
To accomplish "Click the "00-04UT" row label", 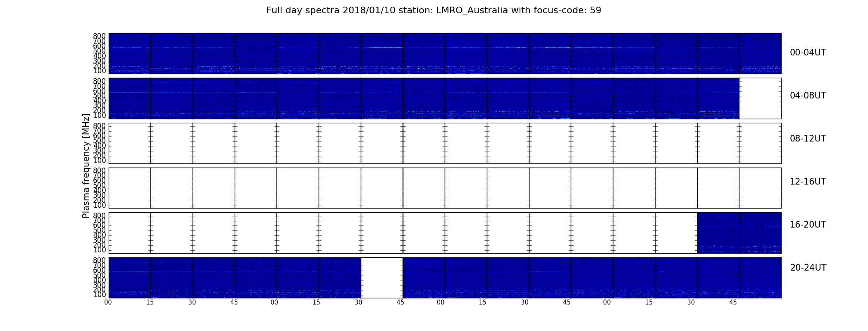I will point(808,53).
